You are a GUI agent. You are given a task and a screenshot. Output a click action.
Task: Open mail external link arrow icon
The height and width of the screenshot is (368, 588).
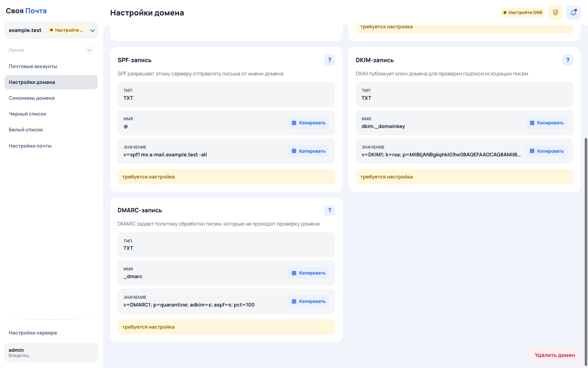click(89, 50)
